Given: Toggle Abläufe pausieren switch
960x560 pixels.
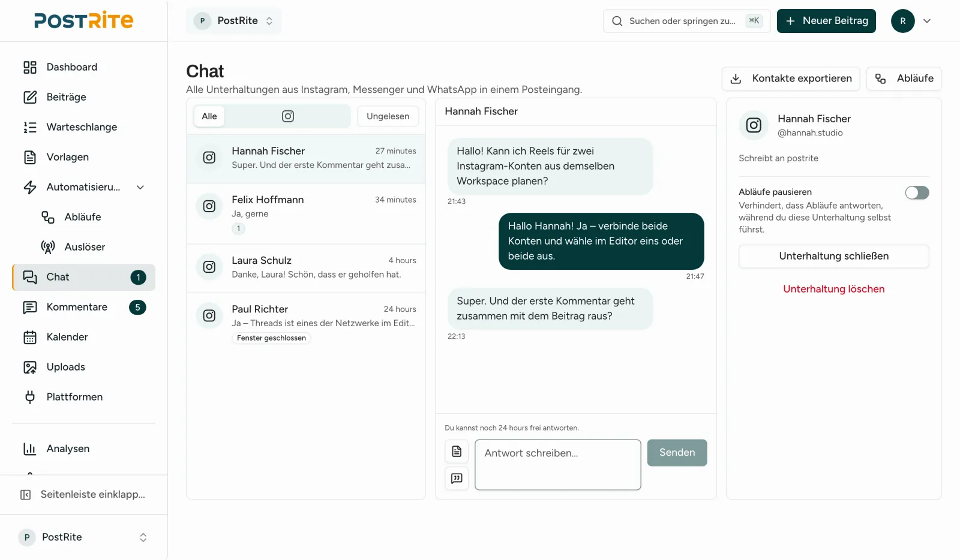Looking at the screenshot, I should [917, 192].
